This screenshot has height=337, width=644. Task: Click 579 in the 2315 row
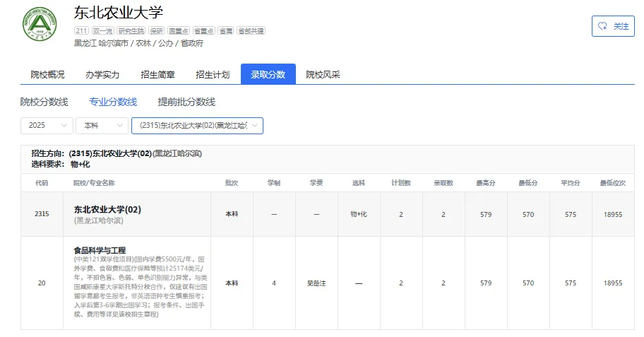point(486,215)
